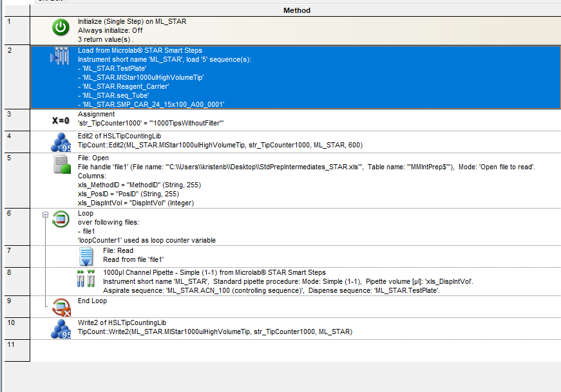Image resolution: width=561 pixels, height=392 pixels.
Task: Select row number 7 header
Action: tap(17, 256)
